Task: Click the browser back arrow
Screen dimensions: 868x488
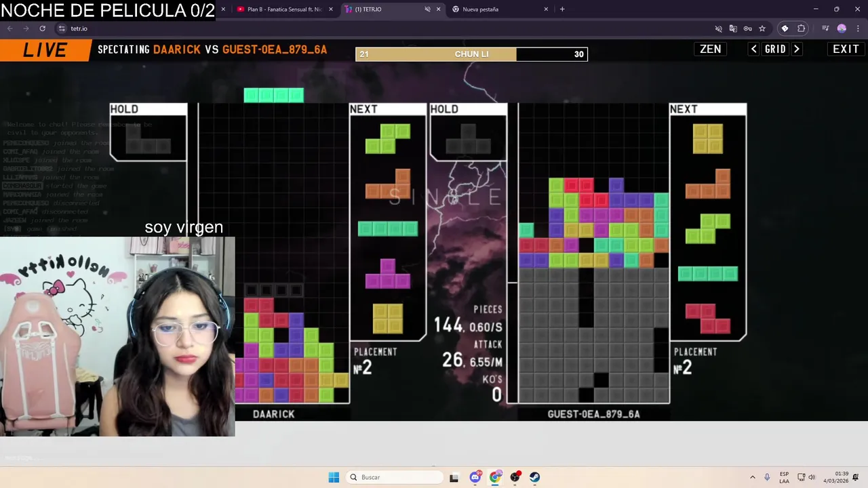Action: point(9,28)
